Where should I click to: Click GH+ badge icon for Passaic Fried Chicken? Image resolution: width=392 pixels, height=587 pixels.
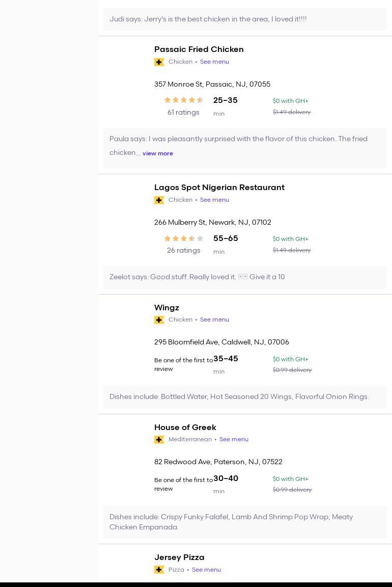pyautogui.click(x=159, y=62)
